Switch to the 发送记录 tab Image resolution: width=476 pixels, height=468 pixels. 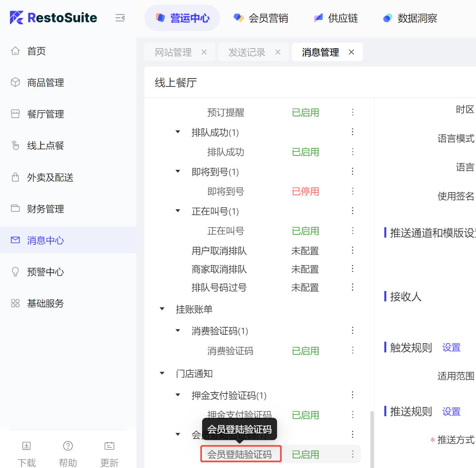(247, 52)
